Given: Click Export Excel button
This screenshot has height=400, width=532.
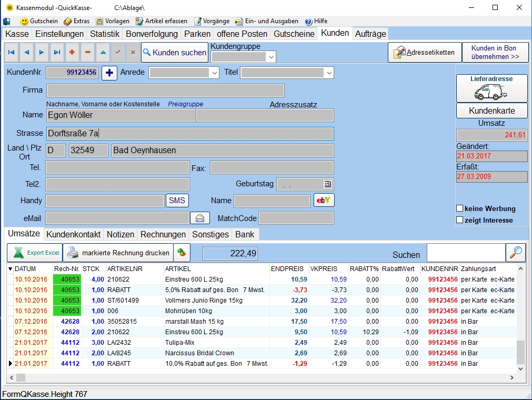Looking at the screenshot, I should click(35, 253).
